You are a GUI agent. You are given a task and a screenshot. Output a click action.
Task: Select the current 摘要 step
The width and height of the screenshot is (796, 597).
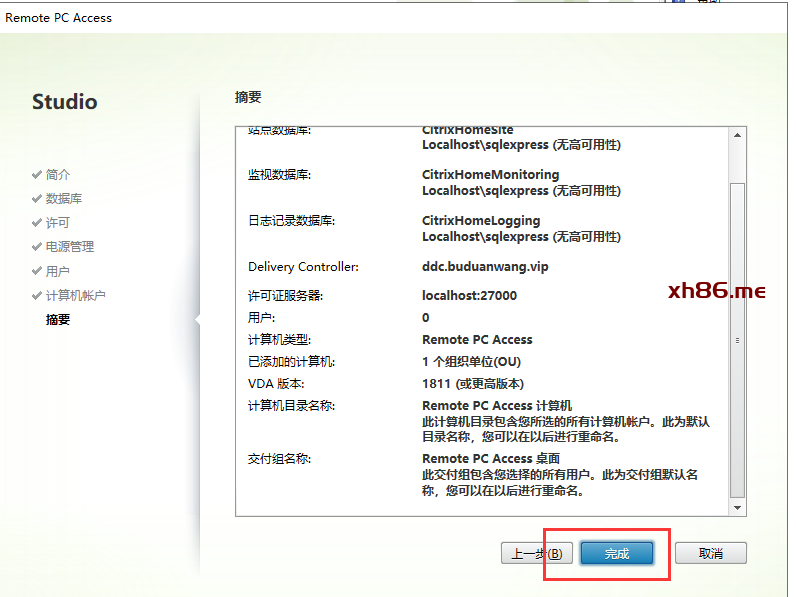click(x=58, y=319)
